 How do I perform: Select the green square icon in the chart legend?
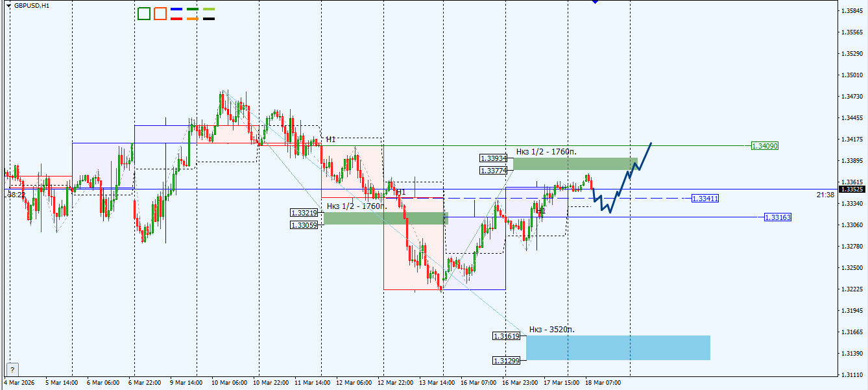click(144, 14)
